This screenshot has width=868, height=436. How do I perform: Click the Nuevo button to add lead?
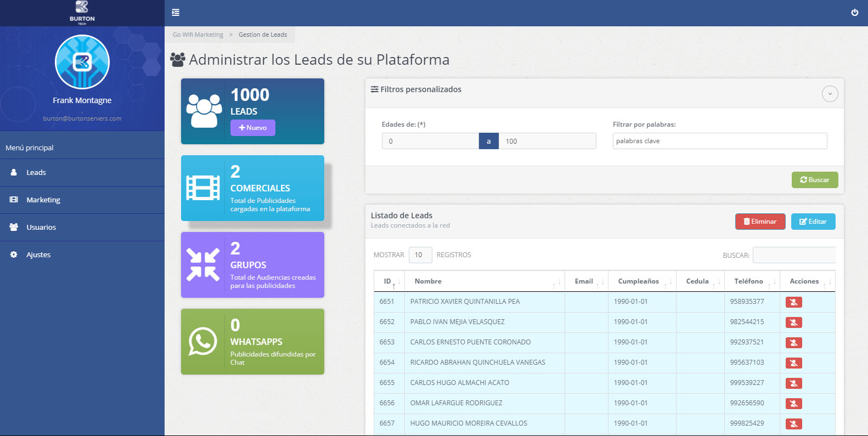252,128
